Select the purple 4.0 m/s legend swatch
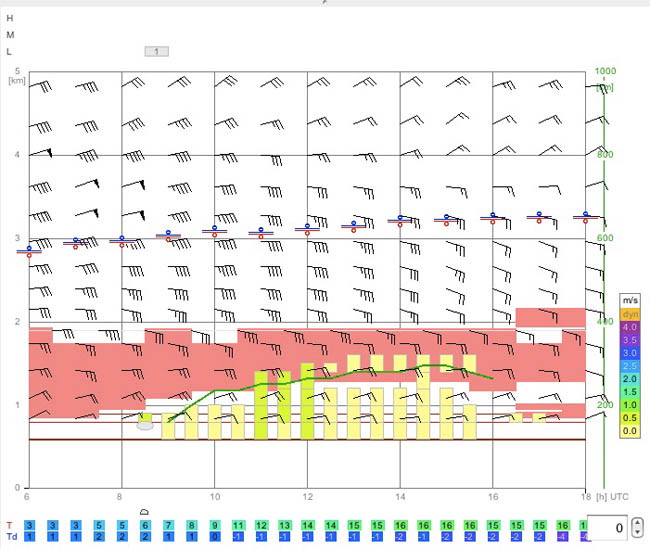This screenshot has width=650, height=549. click(x=630, y=327)
